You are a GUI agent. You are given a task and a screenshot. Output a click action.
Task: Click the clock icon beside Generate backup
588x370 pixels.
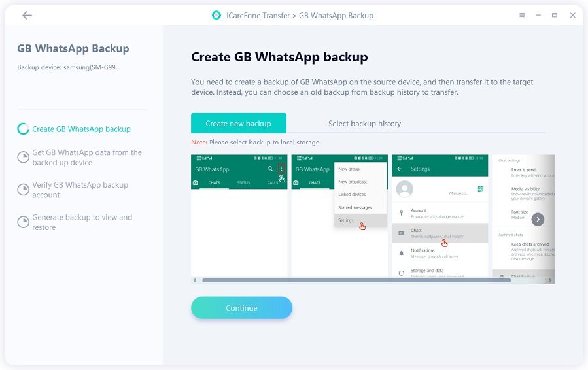[x=24, y=222]
